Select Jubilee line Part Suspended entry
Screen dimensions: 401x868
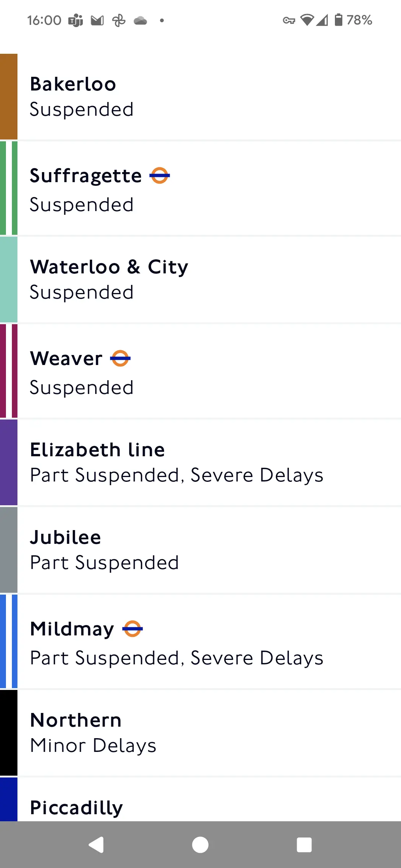coord(200,550)
